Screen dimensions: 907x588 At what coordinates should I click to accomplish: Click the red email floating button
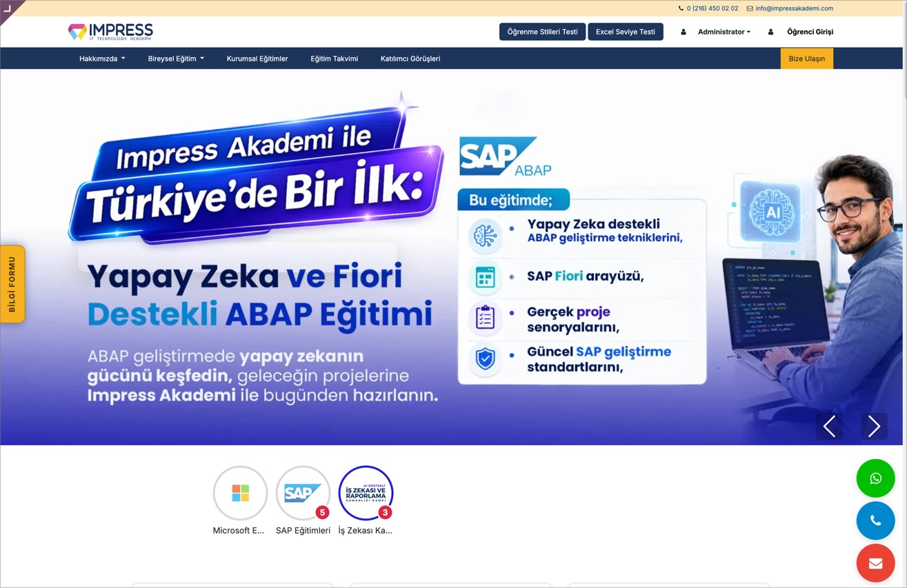coord(875,563)
